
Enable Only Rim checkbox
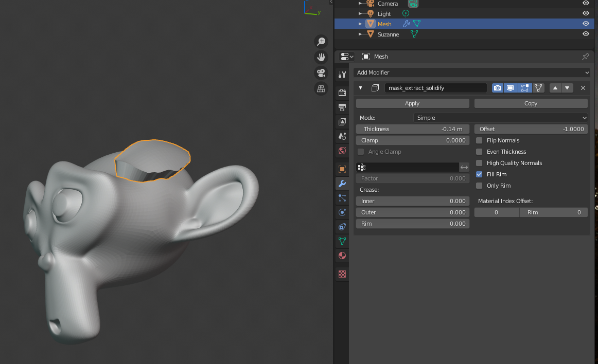479,186
